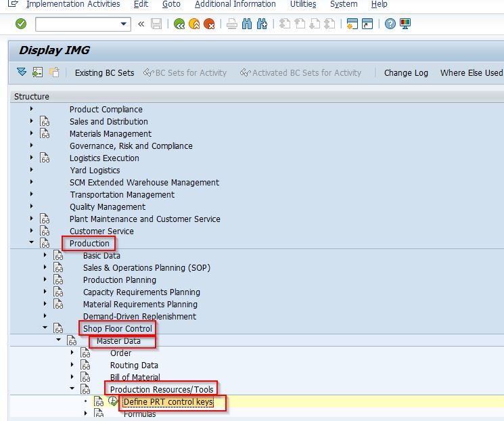The image size is (504, 421).
Task: Collapse the Master Data node
Action: (58, 340)
